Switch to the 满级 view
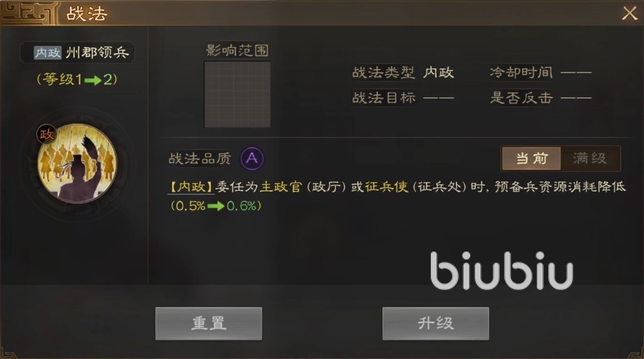The height and width of the screenshot is (359, 644). (590, 158)
